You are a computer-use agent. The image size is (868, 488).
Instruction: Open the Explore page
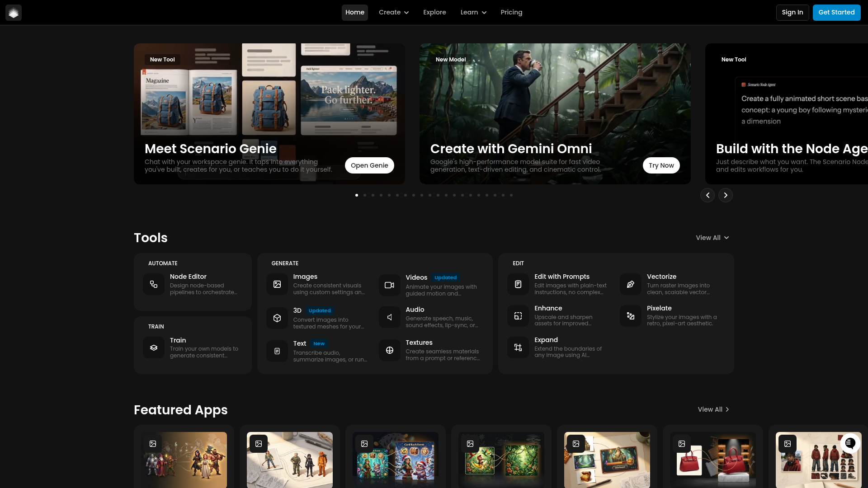pos(434,13)
